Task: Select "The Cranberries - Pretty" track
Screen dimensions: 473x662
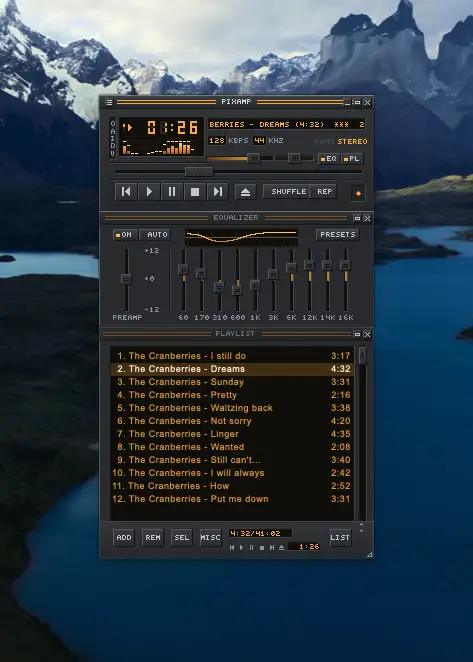Action: (x=232, y=395)
